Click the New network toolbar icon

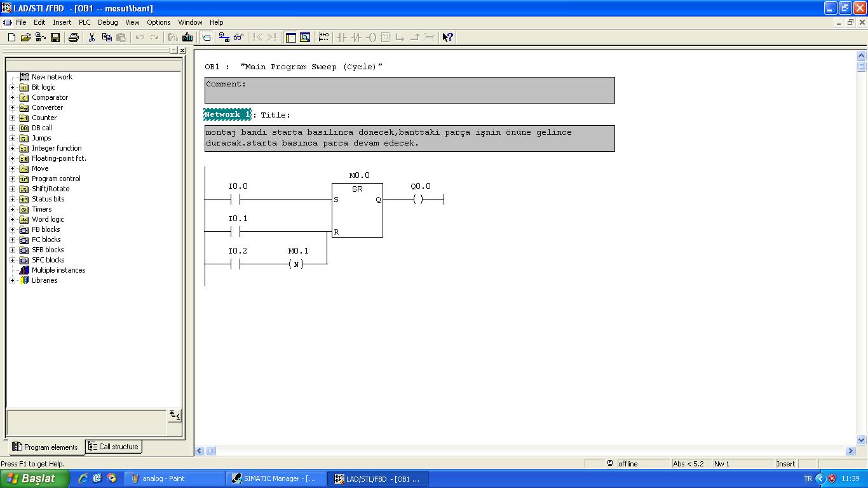(323, 37)
